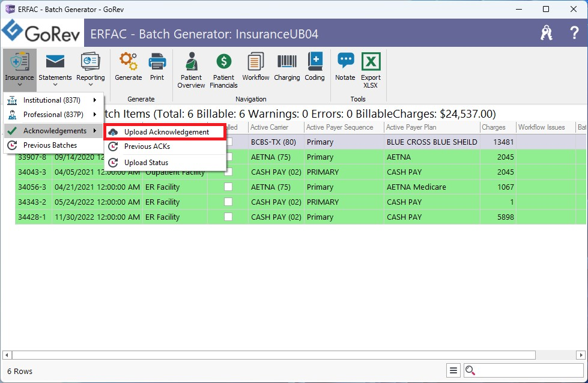Export grid via Export XLSX icon
Image resolution: width=588 pixels, height=383 pixels.
click(x=371, y=61)
